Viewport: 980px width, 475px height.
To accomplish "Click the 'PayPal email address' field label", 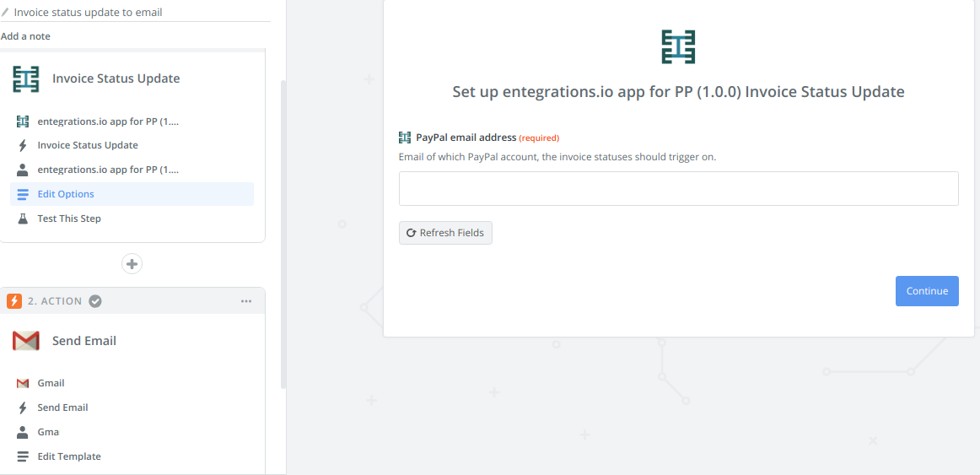I will (x=466, y=138).
